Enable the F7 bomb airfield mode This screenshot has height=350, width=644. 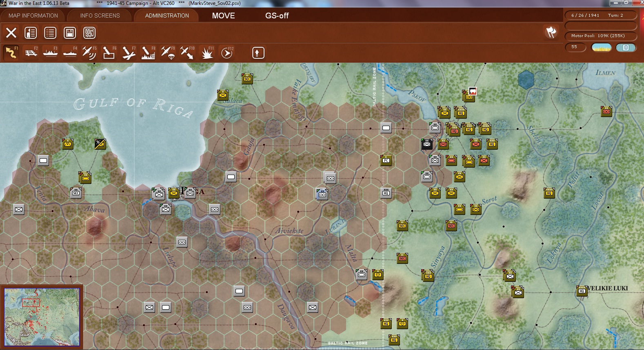click(x=129, y=53)
